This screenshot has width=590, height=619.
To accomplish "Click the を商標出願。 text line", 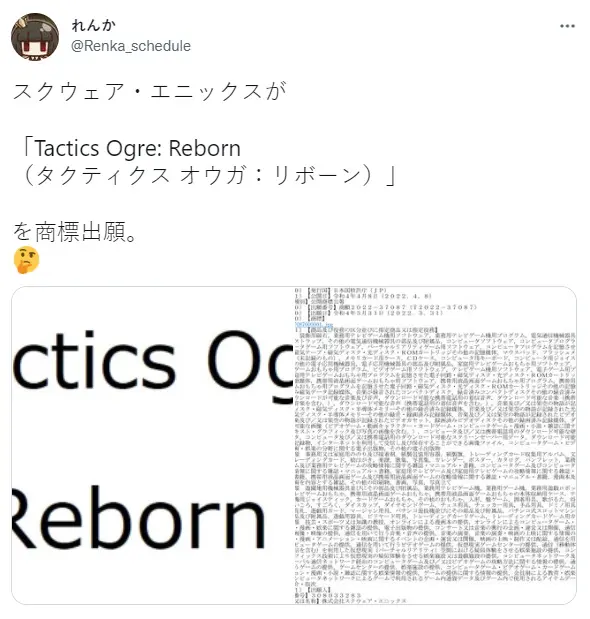I will 75,231.
